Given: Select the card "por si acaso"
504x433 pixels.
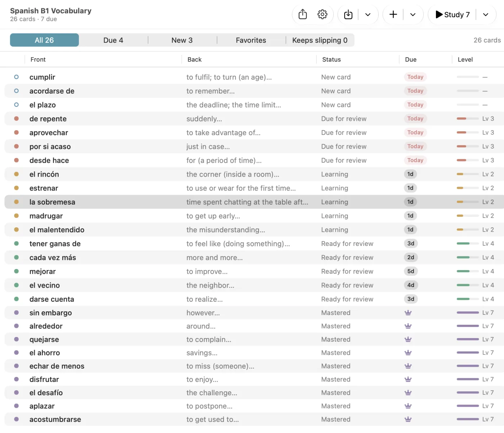Looking at the screenshot, I should tap(254, 146).
